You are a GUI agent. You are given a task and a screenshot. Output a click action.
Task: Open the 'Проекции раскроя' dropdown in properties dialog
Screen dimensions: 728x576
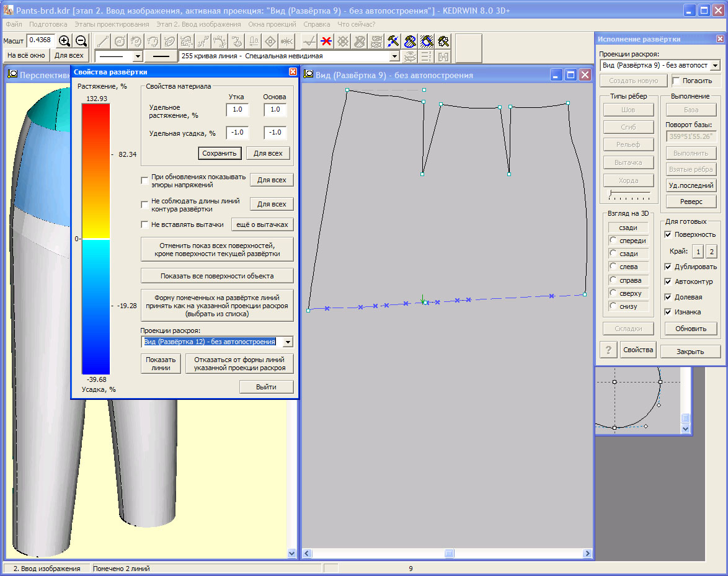287,342
